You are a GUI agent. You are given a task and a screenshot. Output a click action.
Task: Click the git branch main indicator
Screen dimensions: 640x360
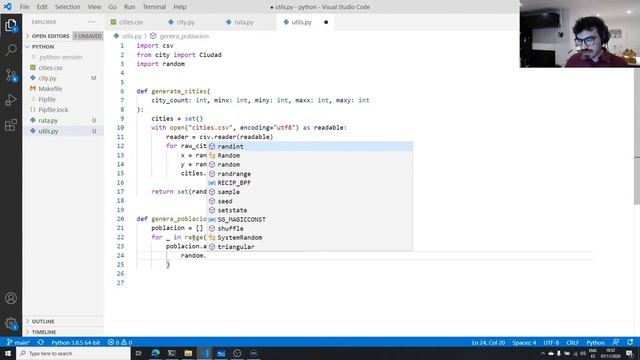coord(18,342)
